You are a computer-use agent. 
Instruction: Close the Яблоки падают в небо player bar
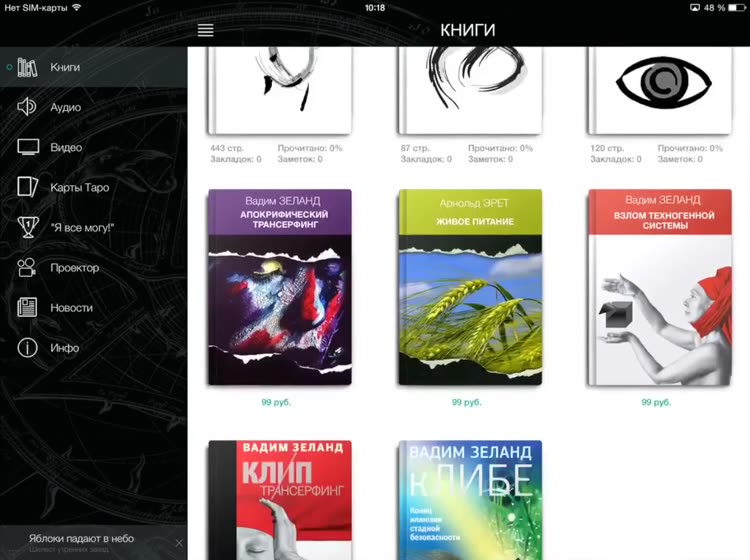[x=179, y=543]
